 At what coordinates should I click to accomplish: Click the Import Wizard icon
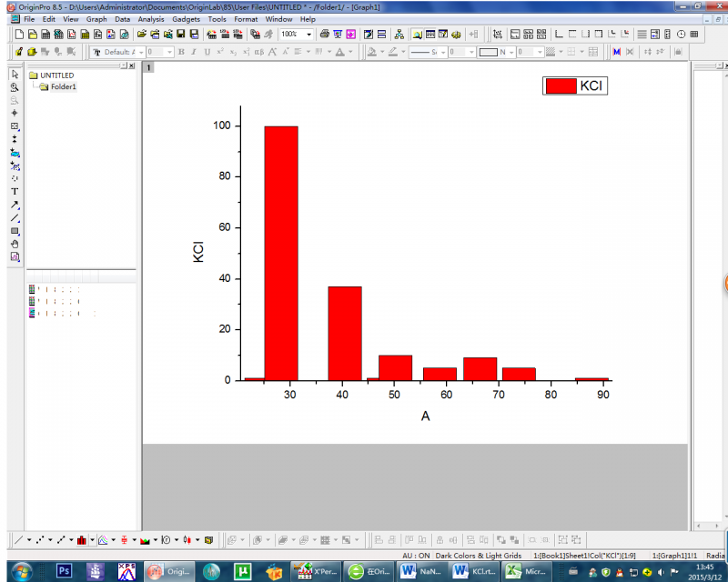tap(211, 35)
